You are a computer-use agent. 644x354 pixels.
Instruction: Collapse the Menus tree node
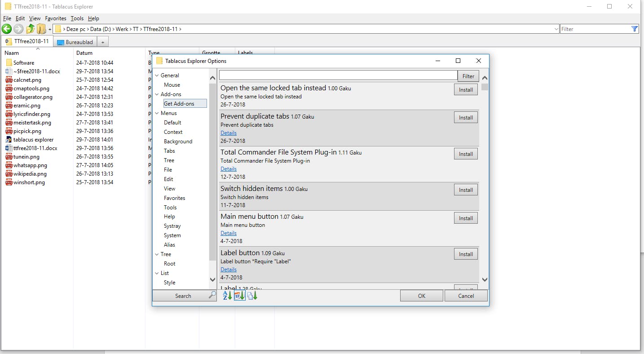click(x=157, y=113)
